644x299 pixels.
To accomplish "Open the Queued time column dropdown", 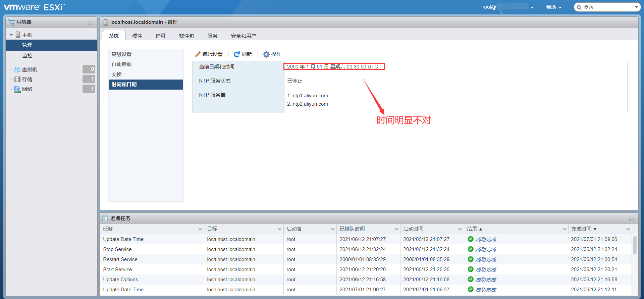I will click(396, 229).
